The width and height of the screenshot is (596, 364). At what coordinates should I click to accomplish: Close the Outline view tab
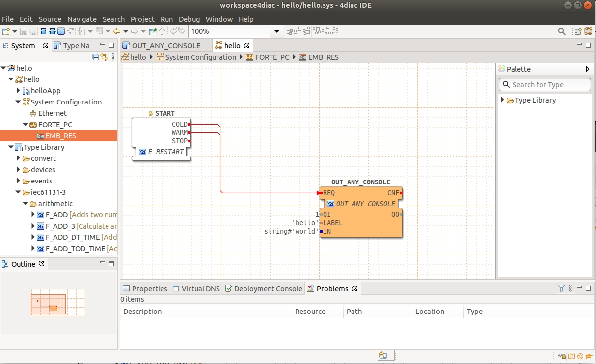click(x=41, y=264)
